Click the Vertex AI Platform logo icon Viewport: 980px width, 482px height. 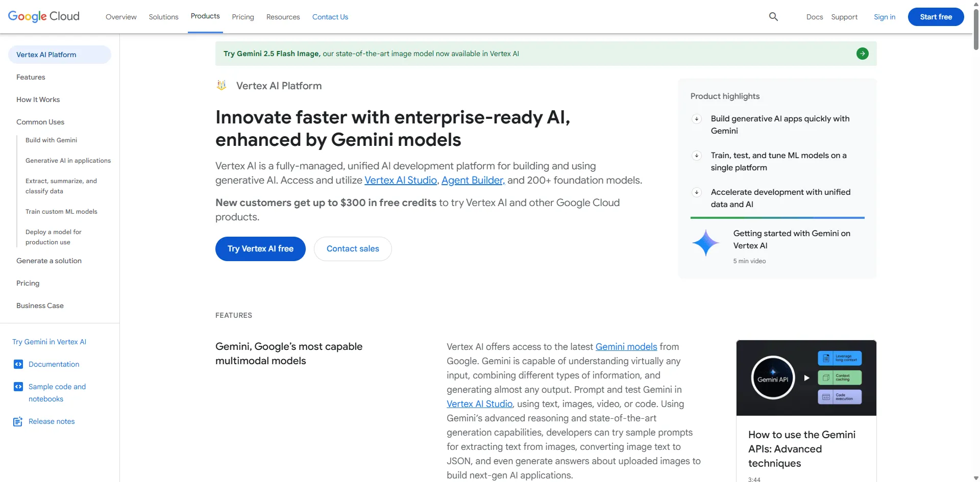tap(222, 86)
